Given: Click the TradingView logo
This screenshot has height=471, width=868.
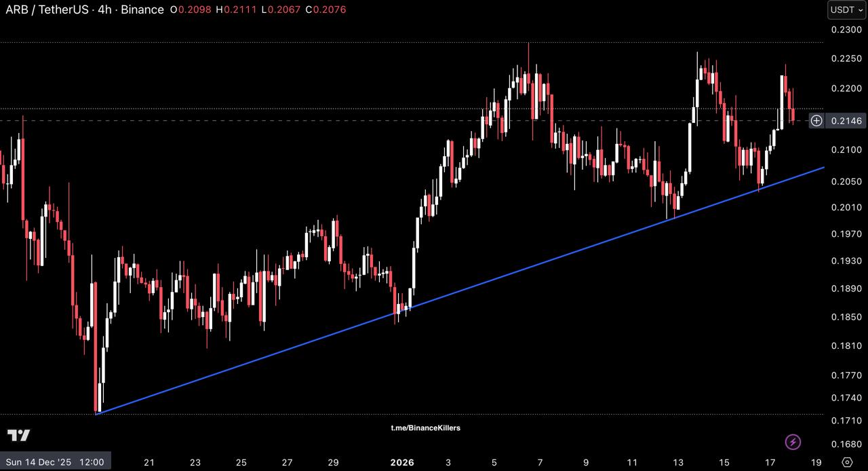Looking at the screenshot, I should tap(18, 435).
